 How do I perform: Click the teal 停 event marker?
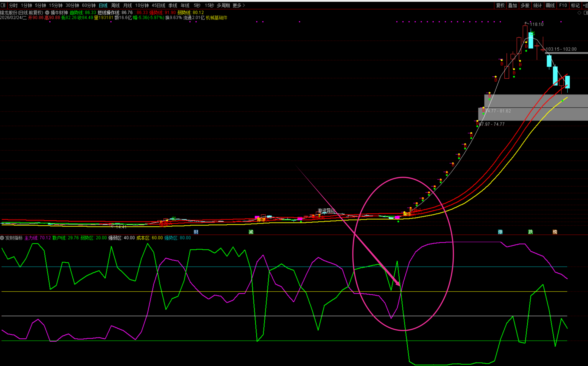[x=500, y=232]
